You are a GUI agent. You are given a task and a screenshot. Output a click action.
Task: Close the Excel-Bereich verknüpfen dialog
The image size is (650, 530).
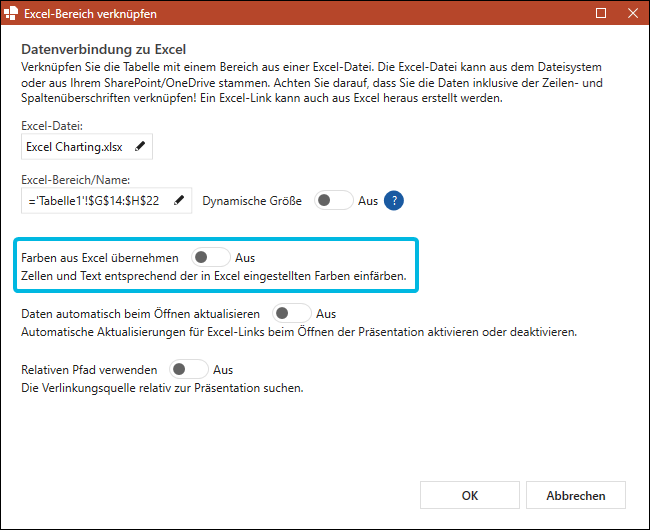pos(633,13)
